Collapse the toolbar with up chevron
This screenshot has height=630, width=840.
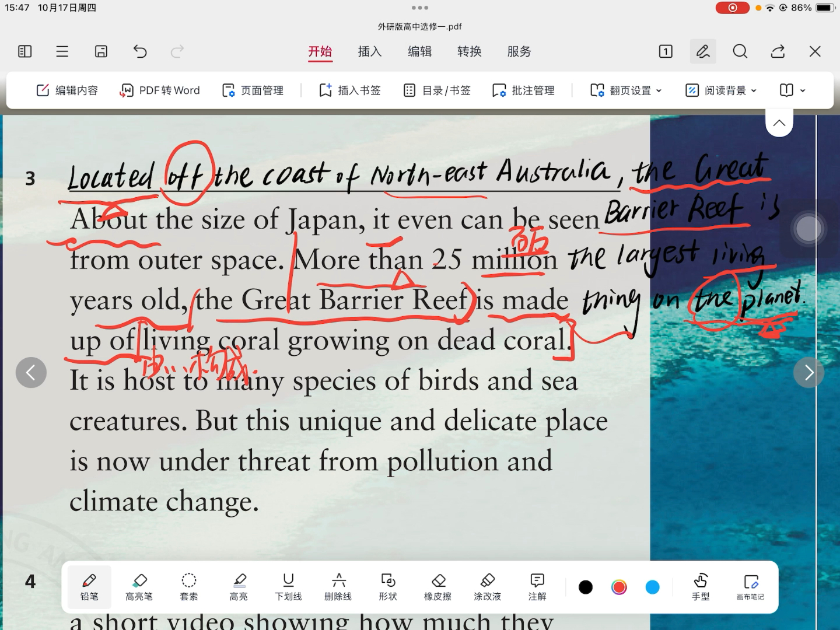tap(779, 123)
